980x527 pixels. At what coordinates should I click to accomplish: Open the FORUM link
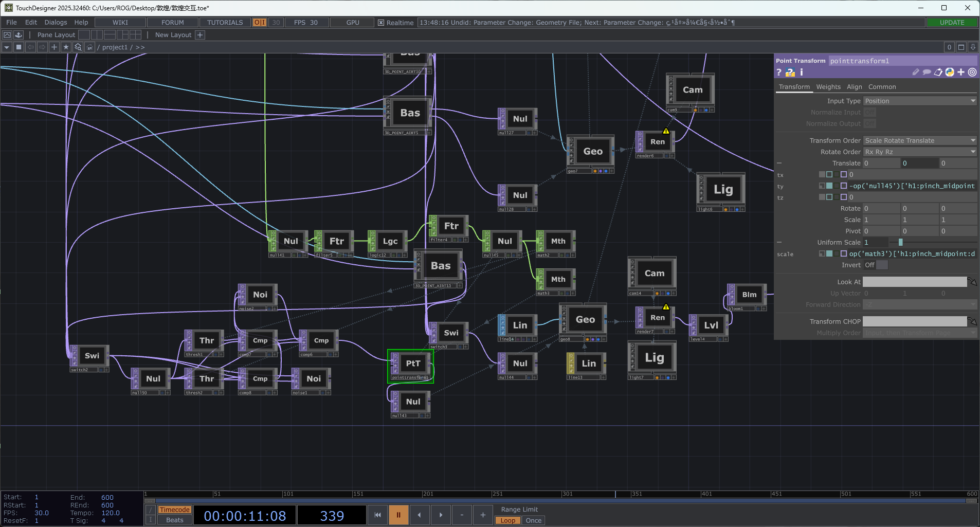click(x=173, y=23)
